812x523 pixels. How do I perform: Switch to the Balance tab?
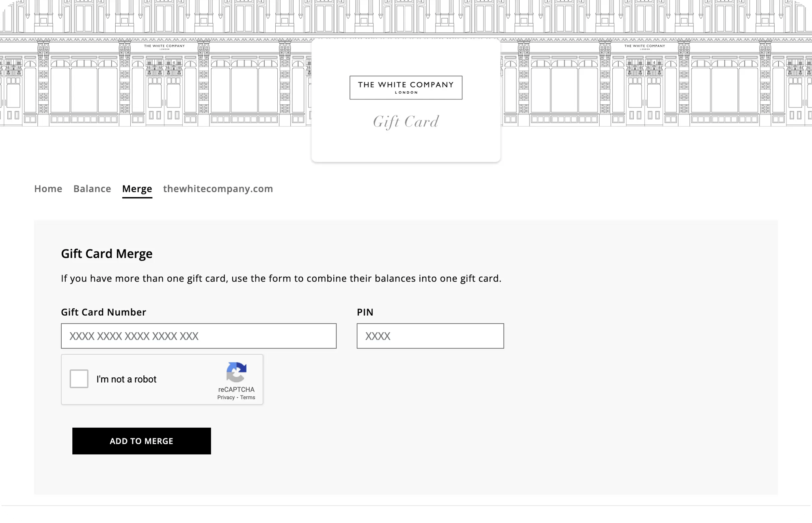92,189
